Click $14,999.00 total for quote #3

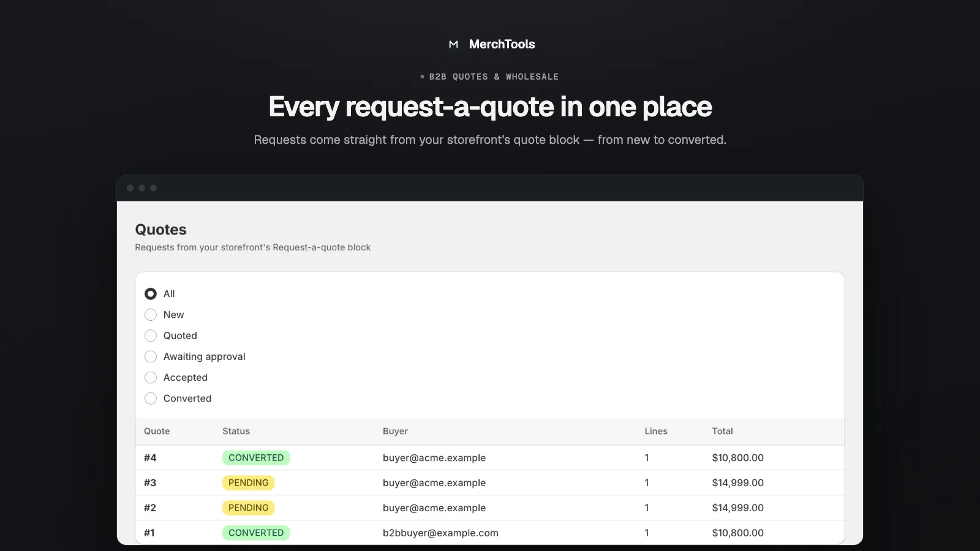click(x=737, y=482)
